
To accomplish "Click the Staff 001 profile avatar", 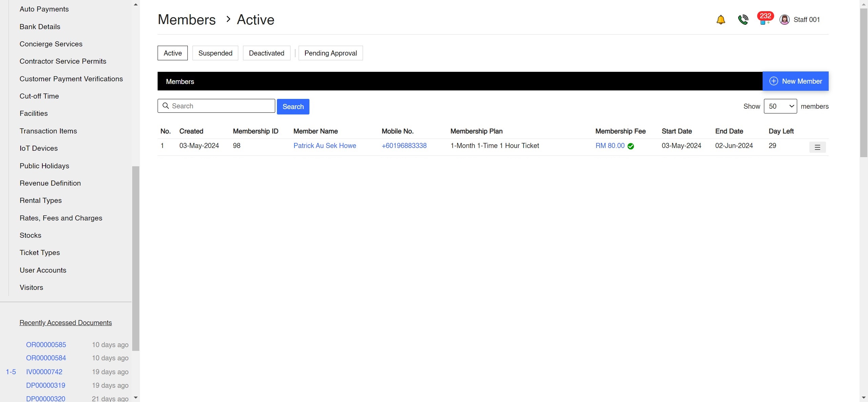I will pyautogui.click(x=785, y=19).
